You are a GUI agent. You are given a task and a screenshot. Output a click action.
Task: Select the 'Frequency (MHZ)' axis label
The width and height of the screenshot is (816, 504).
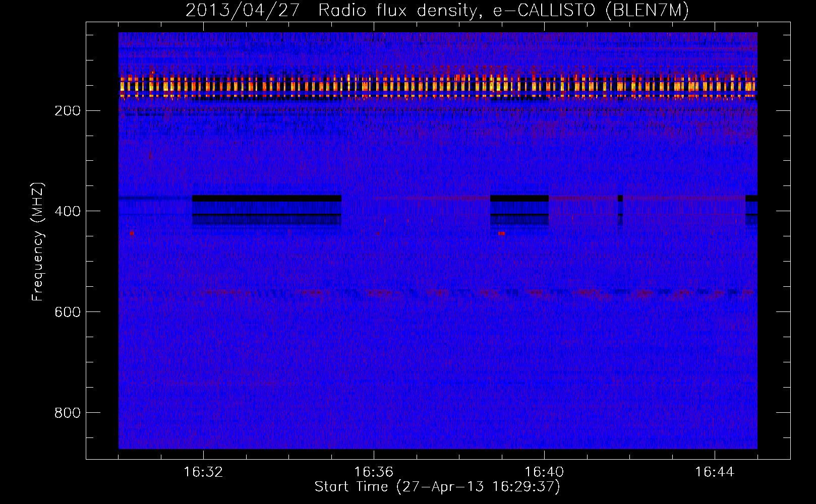pyautogui.click(x=38, y=242)
